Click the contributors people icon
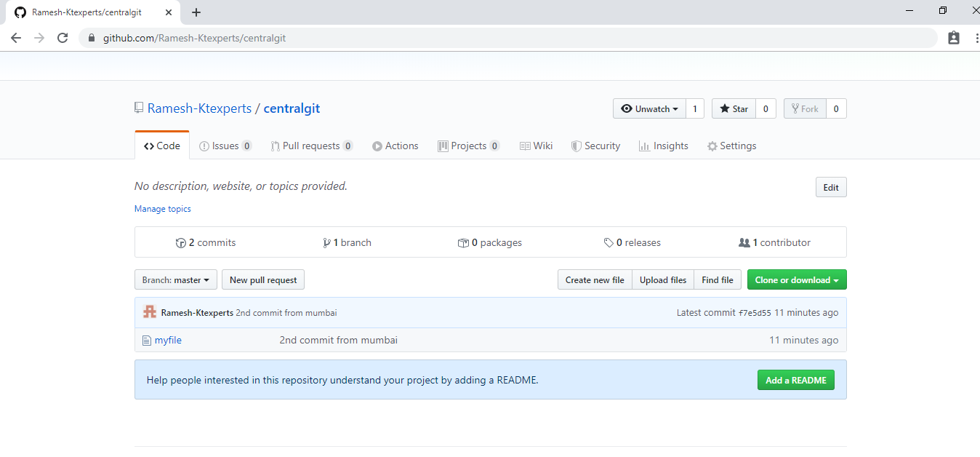The image size is (980, 457). [744, 243]
